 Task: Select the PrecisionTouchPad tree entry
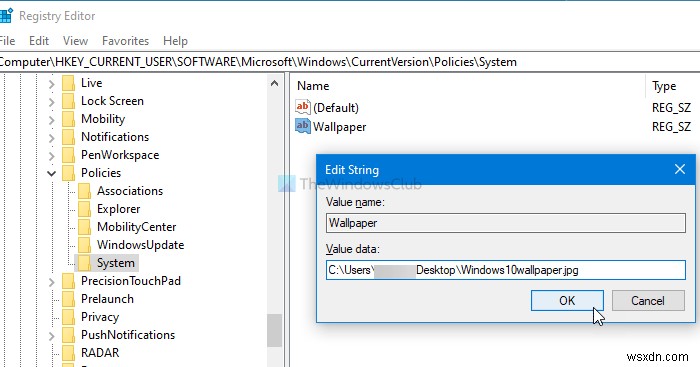pos(130,281)
